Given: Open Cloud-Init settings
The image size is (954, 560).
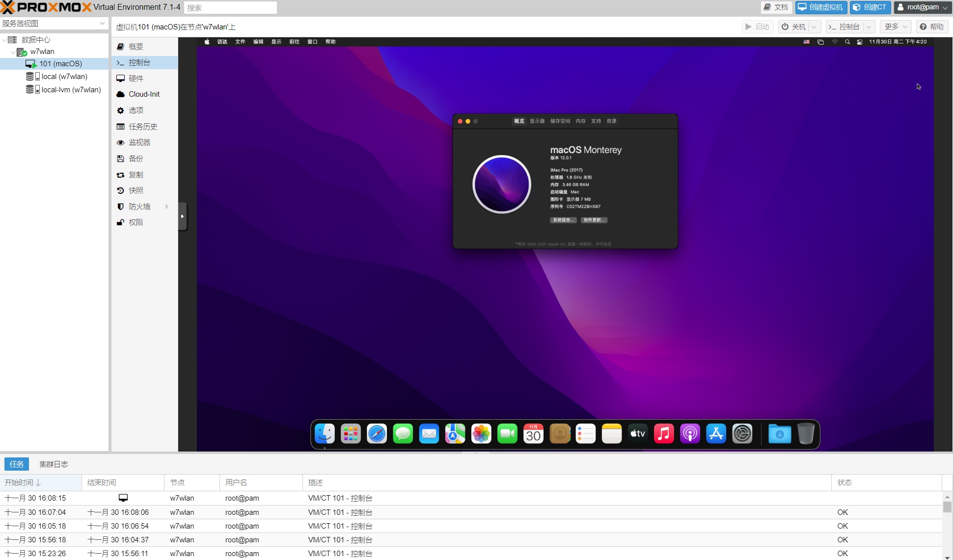Looking at the screenshot, I should click(x=144, y=94).
